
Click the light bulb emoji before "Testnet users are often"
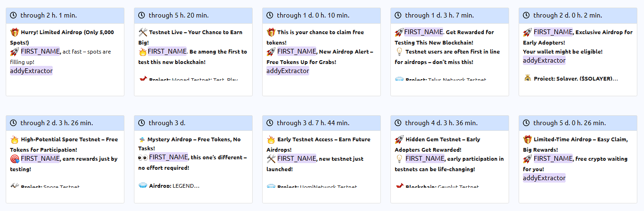[x=399, y=52]
